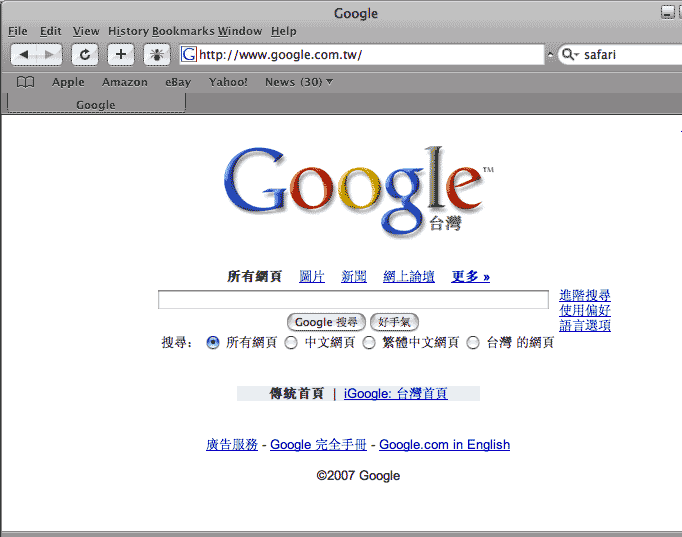The width and height of the screenshot is (682, 537).
Task: Click the Google Taiwan logo
Action: tap(358, 191)
